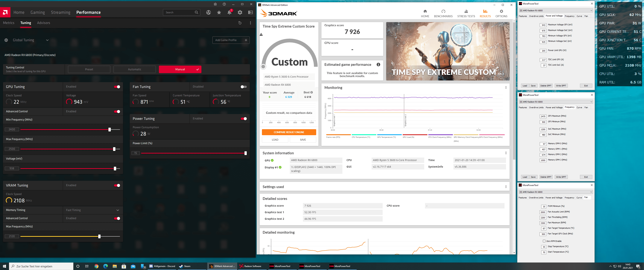The image size is (644, 270).
Task: Open the Monitoring panel three-dot menu
Action: 506,88
